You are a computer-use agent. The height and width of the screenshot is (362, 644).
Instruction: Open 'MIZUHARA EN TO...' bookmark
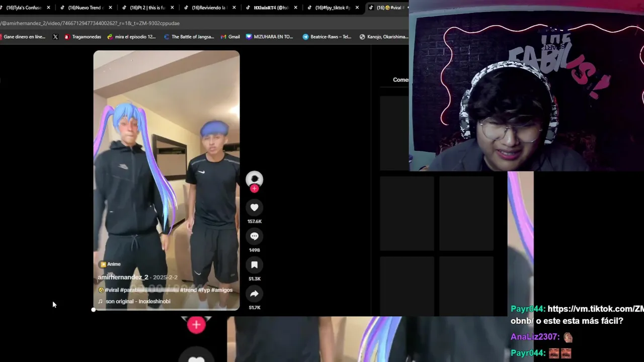click(x=270, y=37)
